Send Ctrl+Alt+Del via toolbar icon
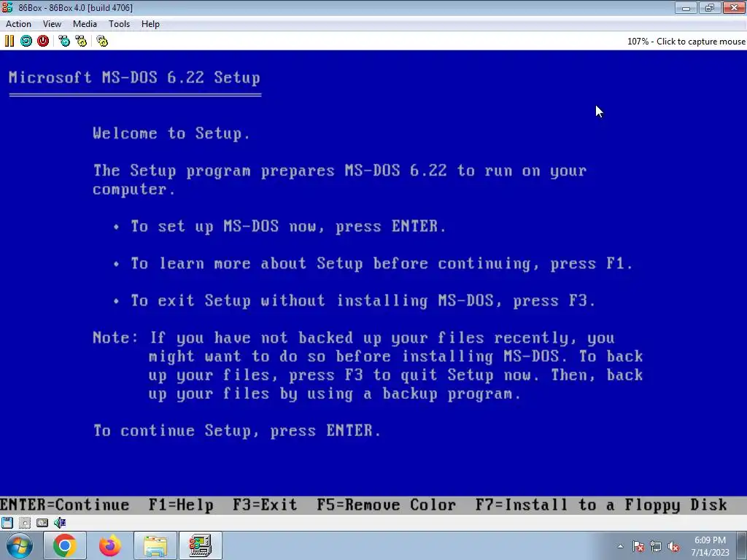 point(64,42)
